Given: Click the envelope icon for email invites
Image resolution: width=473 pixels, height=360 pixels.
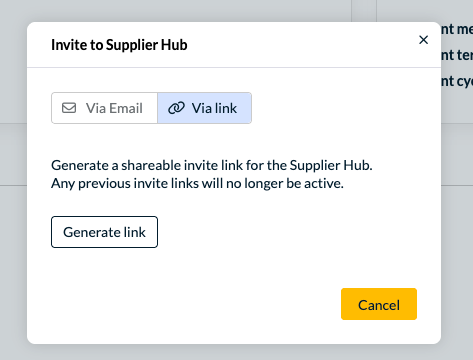Looking at the screenshot, I should 69,108.
